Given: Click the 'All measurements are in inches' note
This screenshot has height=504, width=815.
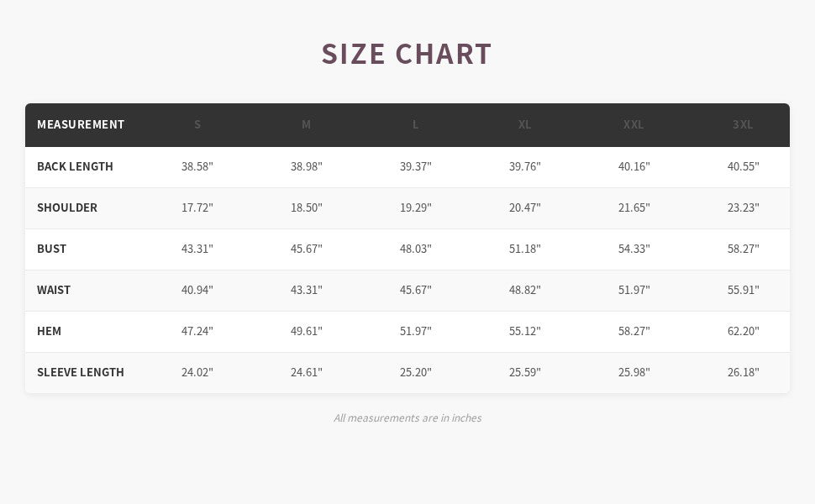Looking at the screenshot, I should click(x=407, y=417).
